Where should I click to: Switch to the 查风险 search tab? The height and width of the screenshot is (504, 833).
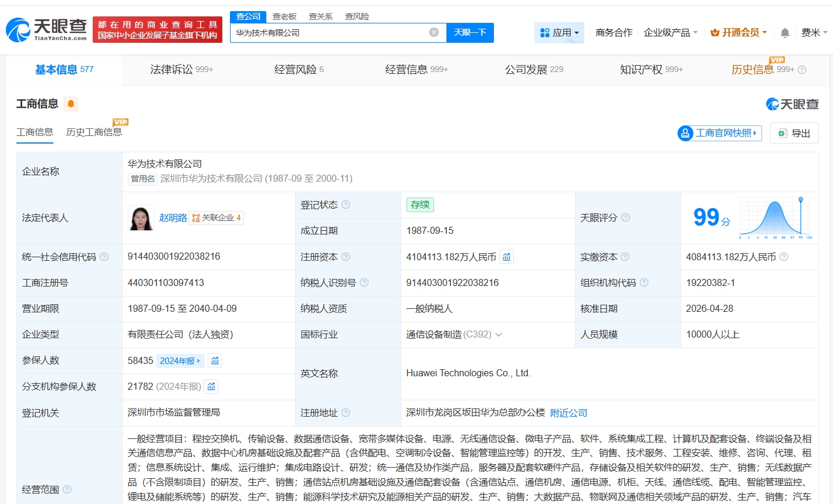click(x=357, y=16)
